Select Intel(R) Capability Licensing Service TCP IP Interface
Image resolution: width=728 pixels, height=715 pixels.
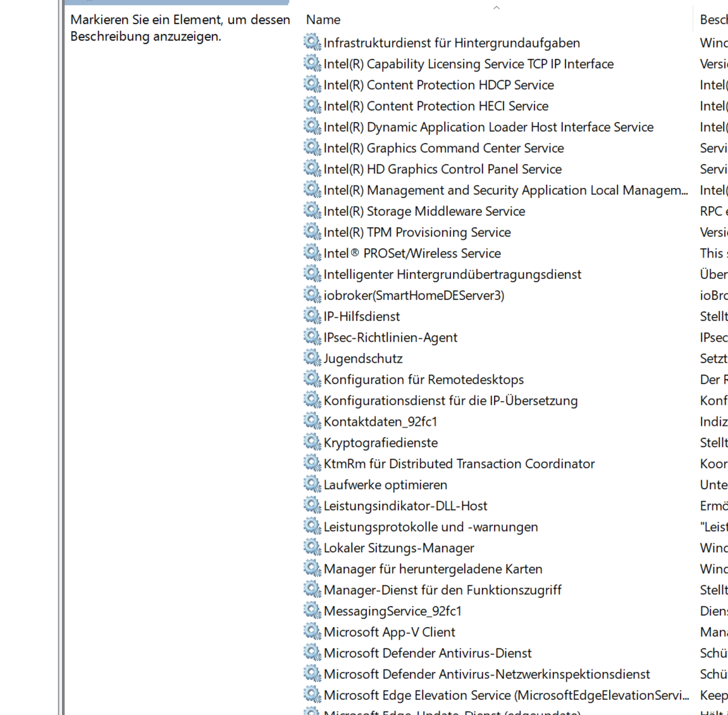[469, 64]
